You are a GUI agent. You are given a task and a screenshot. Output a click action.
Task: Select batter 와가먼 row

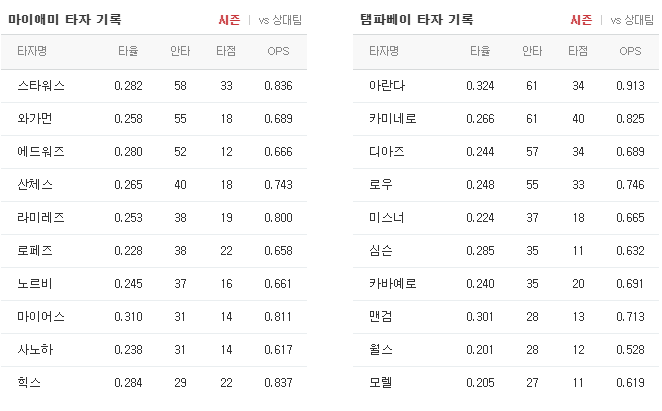click(x=154, y=119)
